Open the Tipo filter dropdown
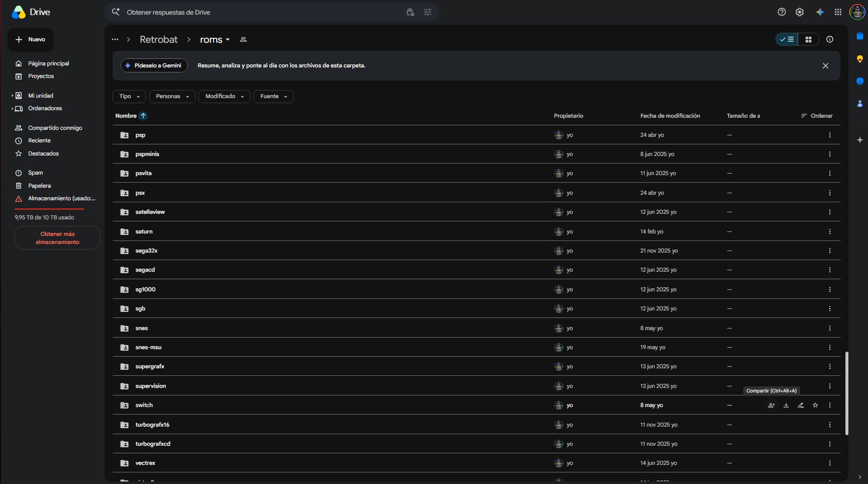The width and height of the screenshot is (868, 484). (129, 96)
